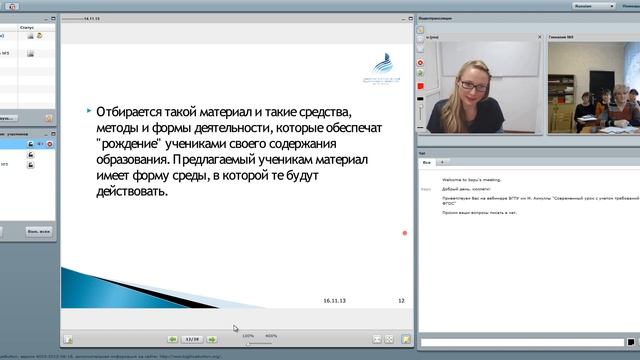Click the speaker indicator in first listener row
Screen dimensions: 640x360
tap(40, 144)
